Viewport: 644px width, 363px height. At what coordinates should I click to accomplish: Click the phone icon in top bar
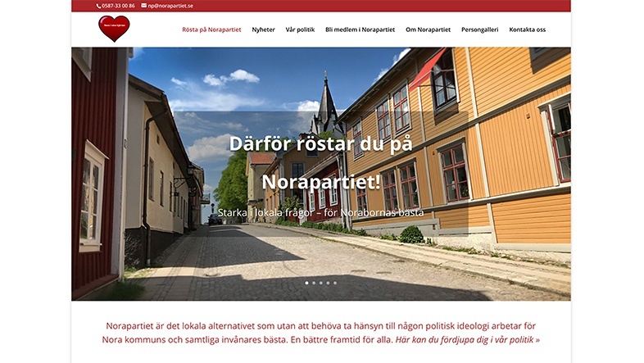coord(98,6)
